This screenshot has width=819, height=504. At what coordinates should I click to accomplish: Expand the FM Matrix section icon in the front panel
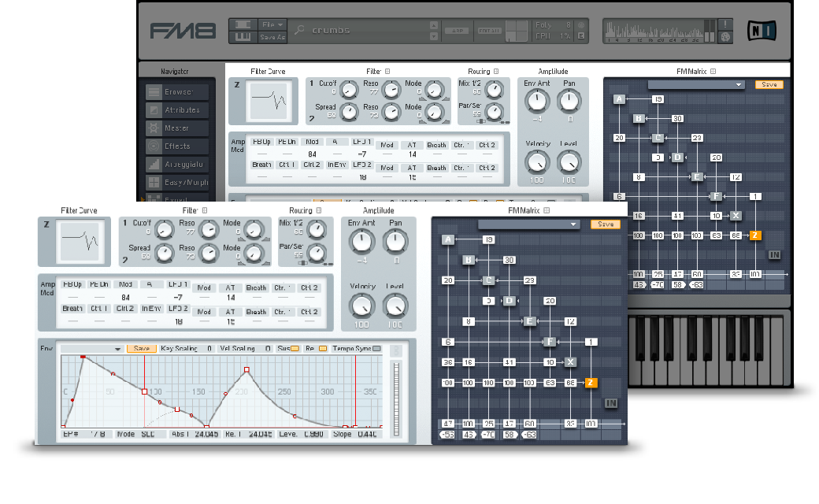(x=547, y=210)
